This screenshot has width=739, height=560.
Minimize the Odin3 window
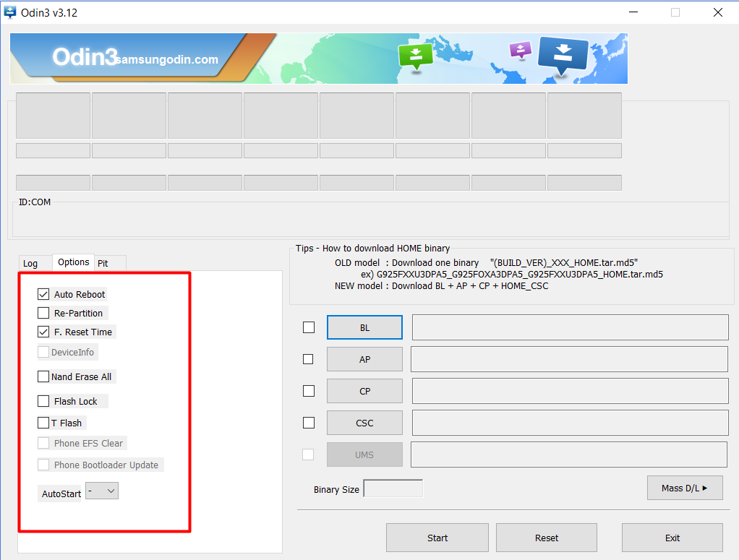pyautogui.click(x=633, y=12)
